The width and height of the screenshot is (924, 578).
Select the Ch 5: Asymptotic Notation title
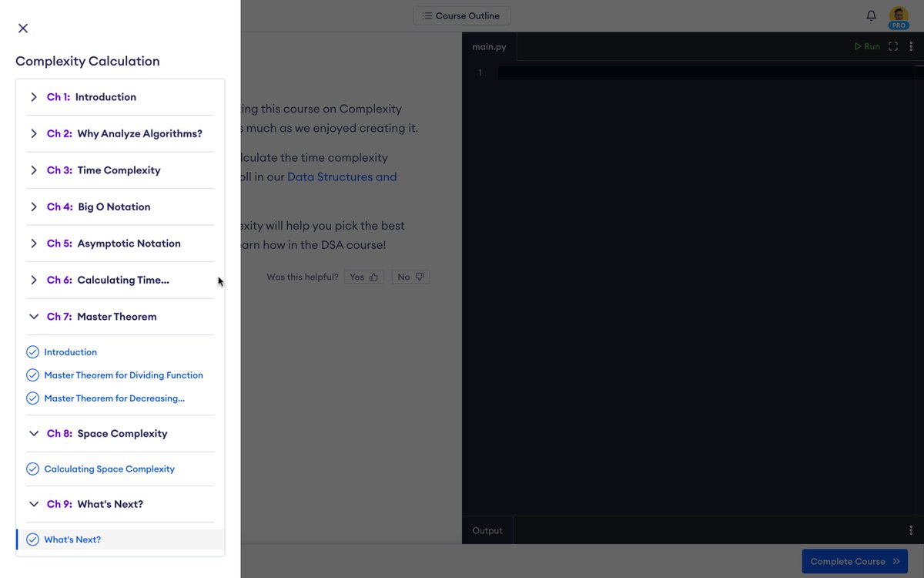[x=114, y=244]
